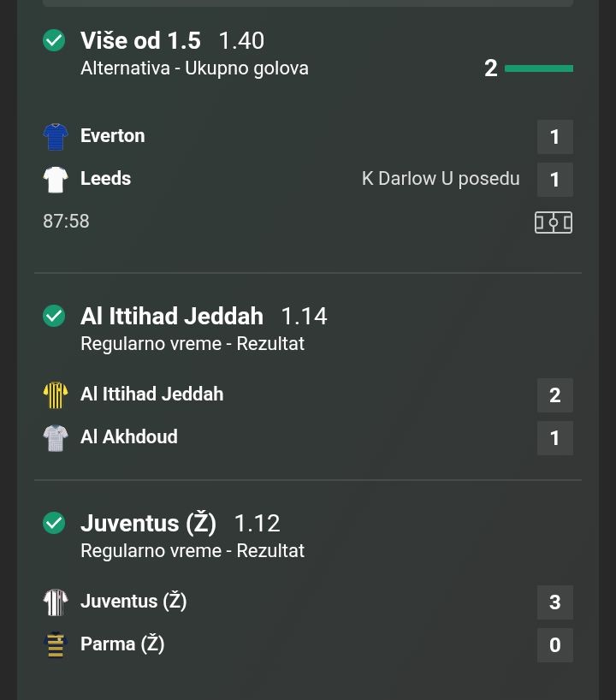Click the green total goals progress bar
The height and width of the screenshot is (700, 616).
click(538, 68)
